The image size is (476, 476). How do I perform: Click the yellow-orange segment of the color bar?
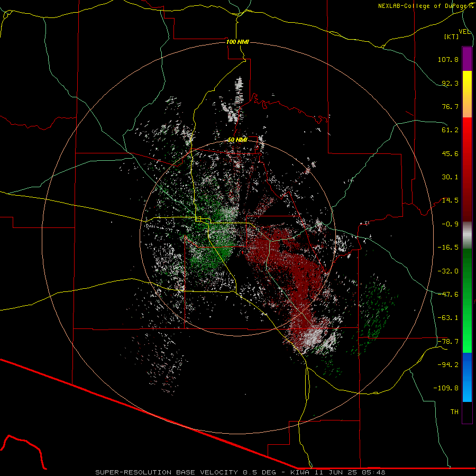467,94
